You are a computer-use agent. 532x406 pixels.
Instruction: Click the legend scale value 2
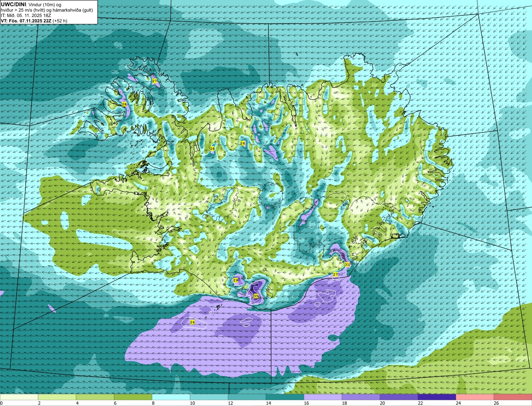pyautogui.click(x=39, y=403)
